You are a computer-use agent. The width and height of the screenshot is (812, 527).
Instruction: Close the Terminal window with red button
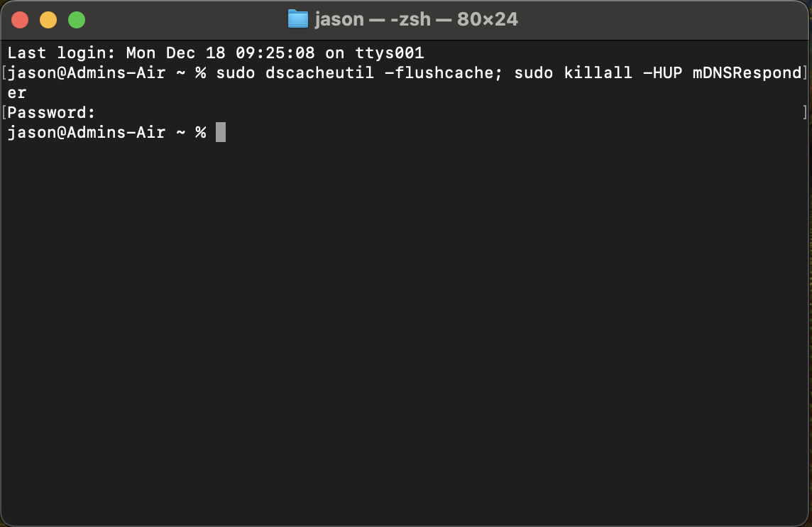pyautogui.click(x=20, y=20)
